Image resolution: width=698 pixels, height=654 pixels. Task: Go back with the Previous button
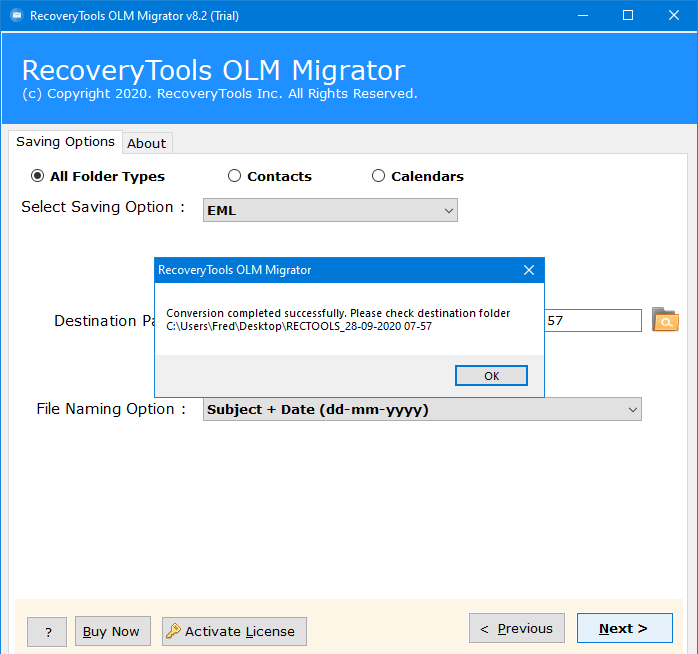coord(517,628)
